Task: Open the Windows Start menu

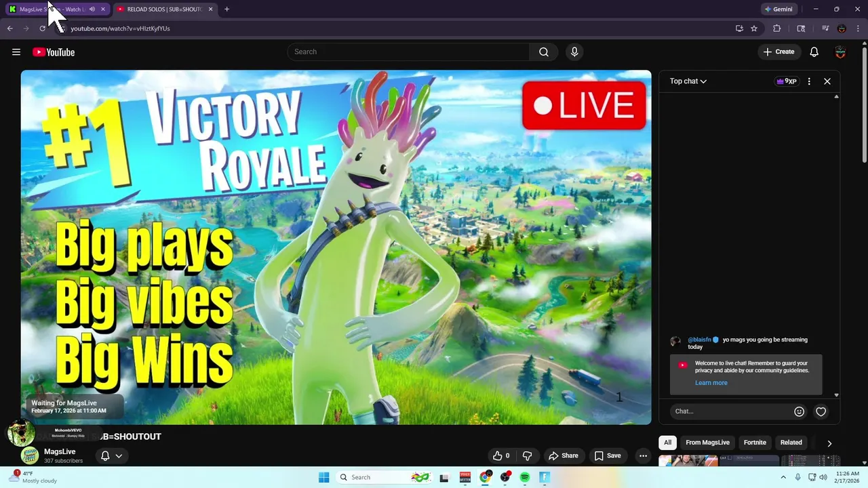Action: (324, 477)
